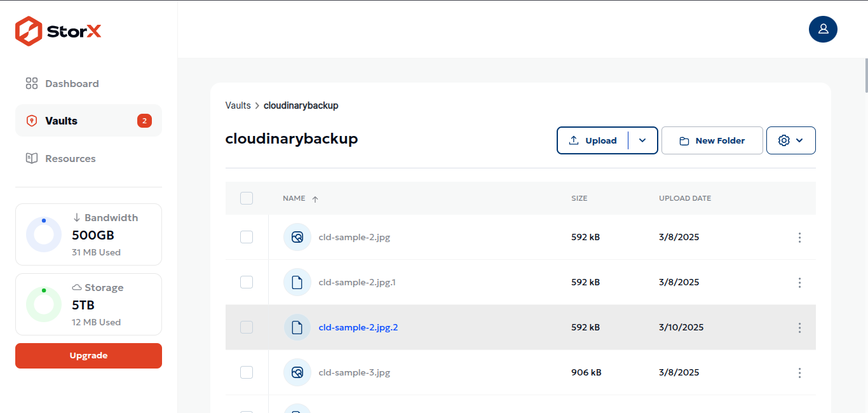Create a New Folder

coord(712,140)
